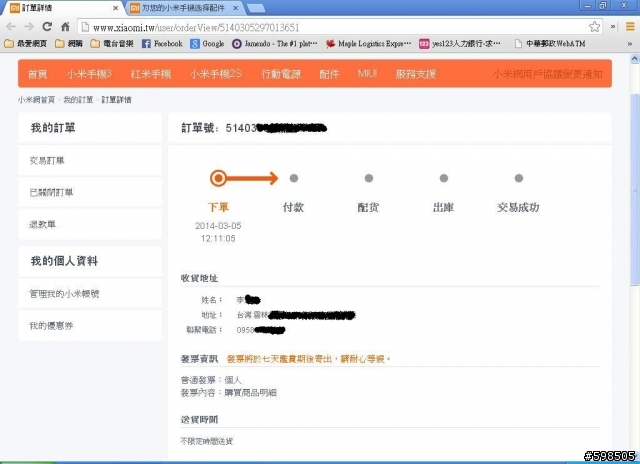Image resolution: width=640 pixels, height=464 pixels.
Task: Switch to the 訂單詳情 browser tab
Action: click(61, 8)
